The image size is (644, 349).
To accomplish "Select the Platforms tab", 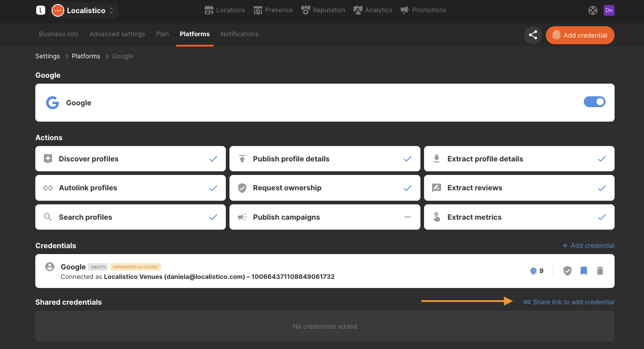I will 195,34.
